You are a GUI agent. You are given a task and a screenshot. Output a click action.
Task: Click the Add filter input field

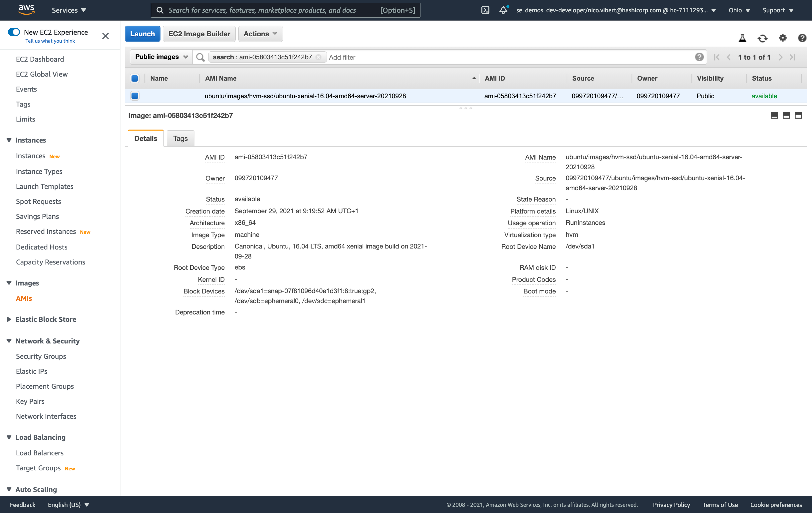click(506, 57)
